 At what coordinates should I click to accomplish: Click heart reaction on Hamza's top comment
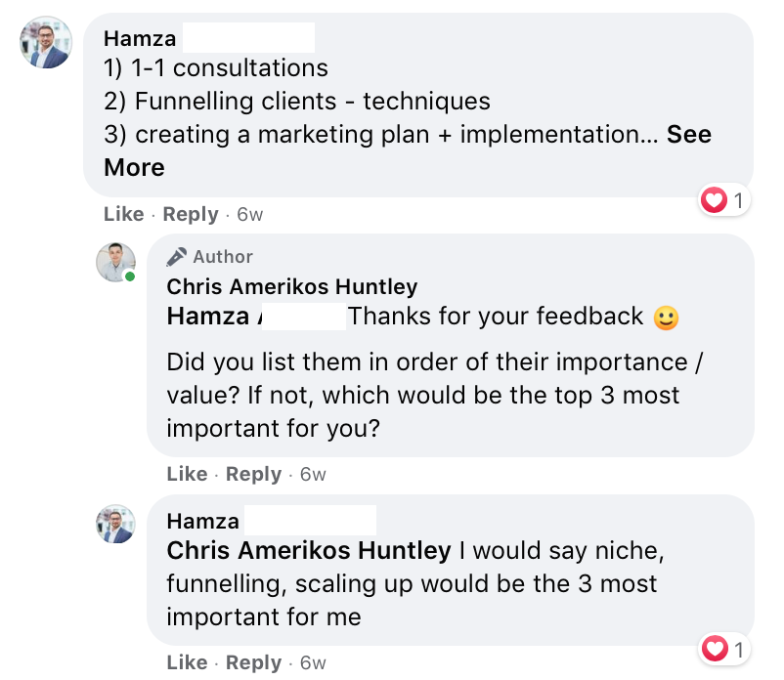[x=715, y=201]
